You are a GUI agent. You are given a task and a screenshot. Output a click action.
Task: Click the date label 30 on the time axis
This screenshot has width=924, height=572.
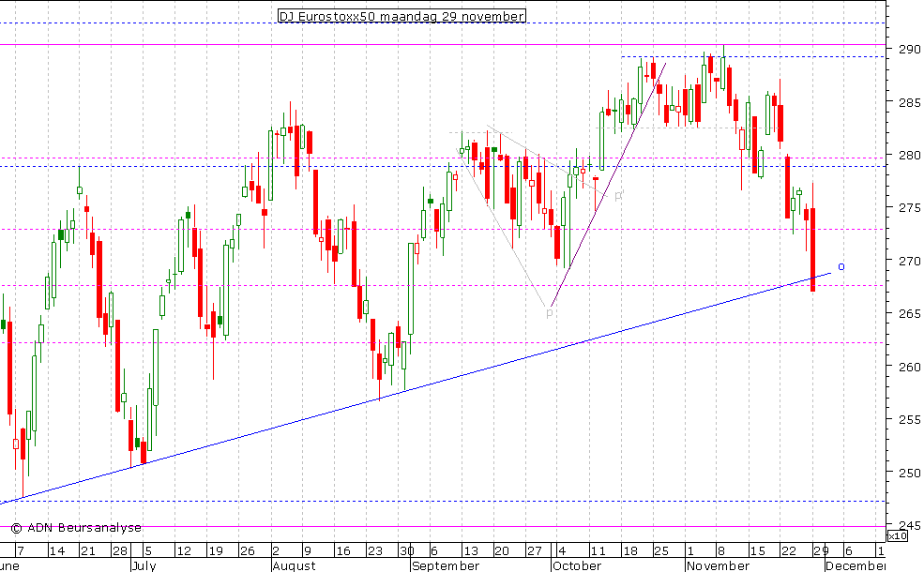click(406, 550)
